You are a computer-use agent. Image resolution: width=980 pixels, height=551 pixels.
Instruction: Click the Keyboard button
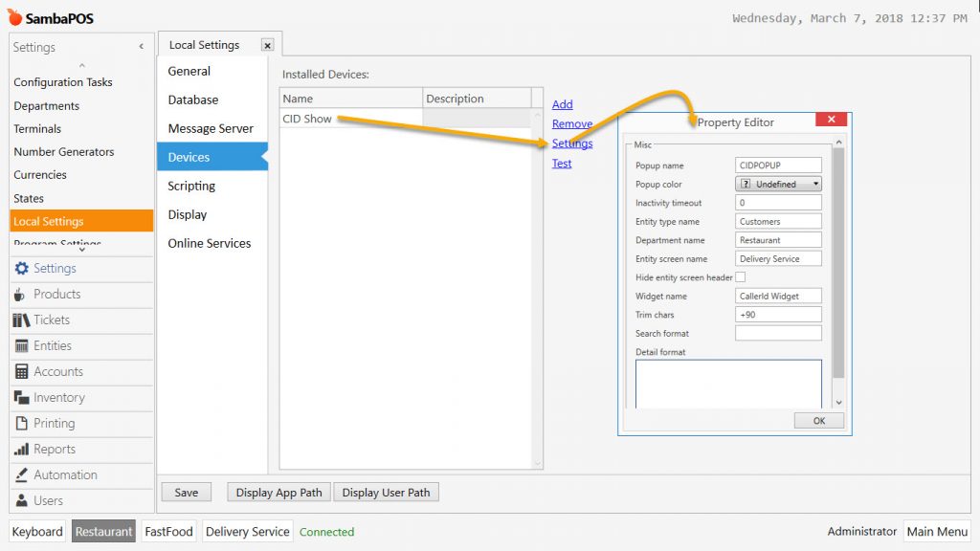coord(37,532)
